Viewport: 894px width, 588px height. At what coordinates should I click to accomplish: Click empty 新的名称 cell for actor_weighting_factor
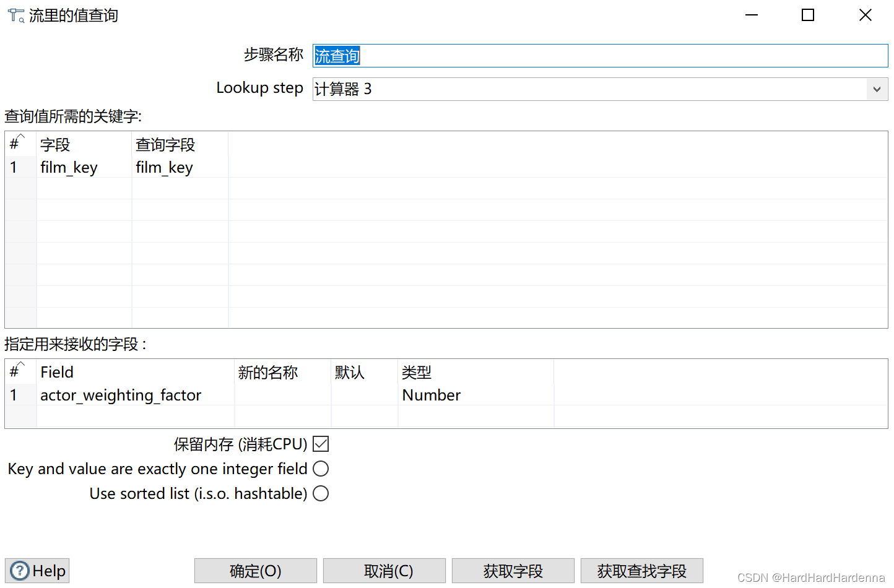click(x=283, y=395)
